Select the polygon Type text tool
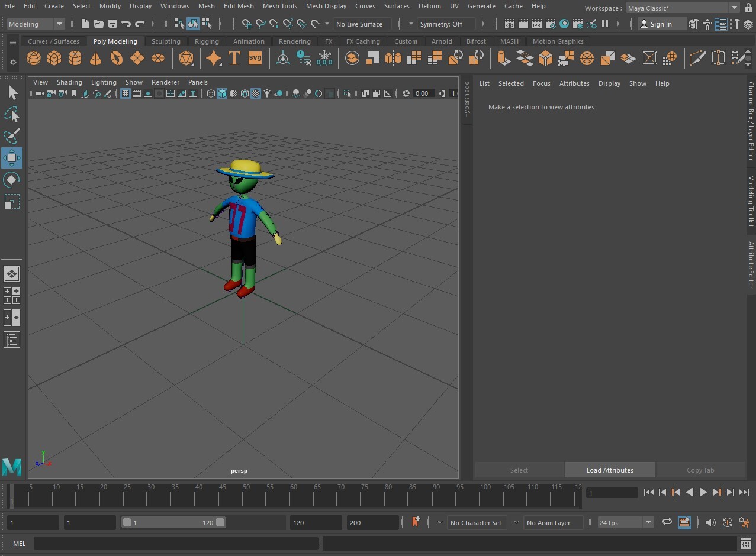 click(x=234, y=58)
